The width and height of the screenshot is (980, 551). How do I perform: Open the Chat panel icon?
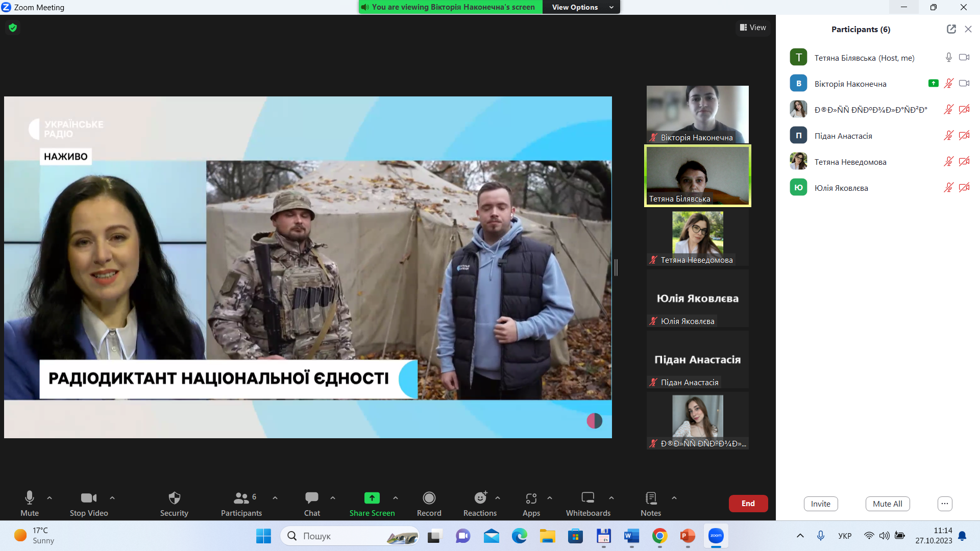312,498
